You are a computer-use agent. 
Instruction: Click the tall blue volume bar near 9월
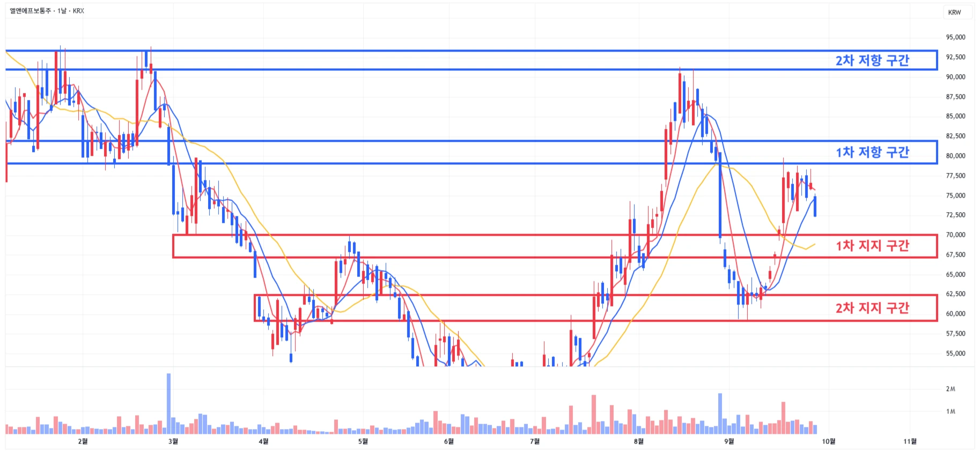pyautogui.click(x=720, y=413)
